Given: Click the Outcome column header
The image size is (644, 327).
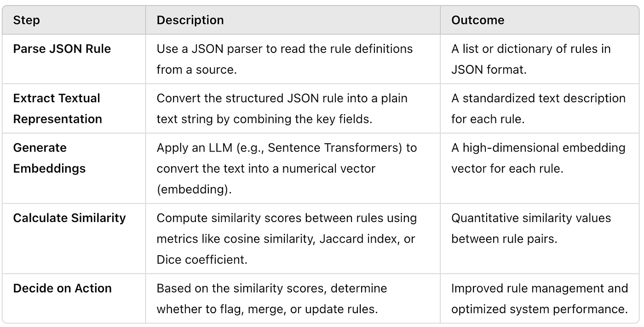Looking at the screenshot, I should 477,20.
